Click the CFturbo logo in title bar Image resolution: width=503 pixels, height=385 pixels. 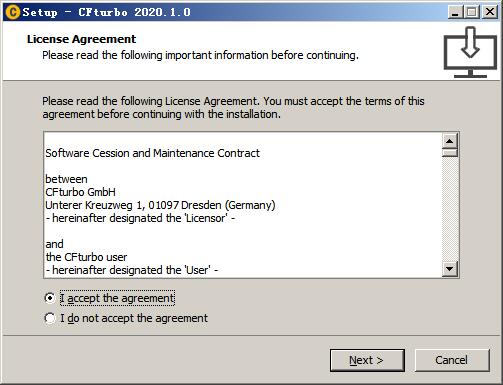(13, 12)
